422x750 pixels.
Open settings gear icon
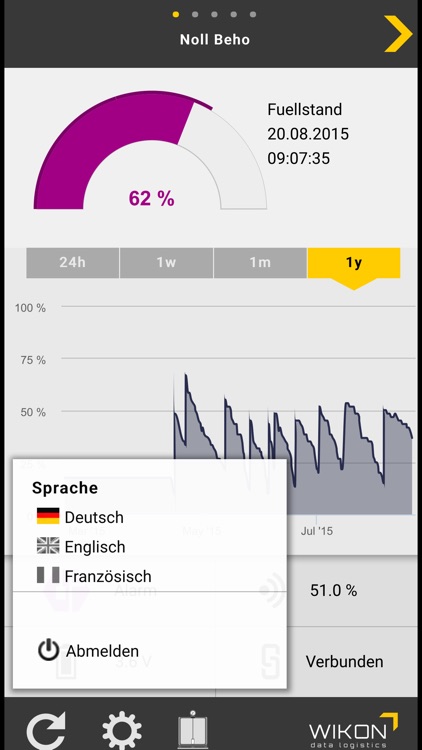pos(122,731)
